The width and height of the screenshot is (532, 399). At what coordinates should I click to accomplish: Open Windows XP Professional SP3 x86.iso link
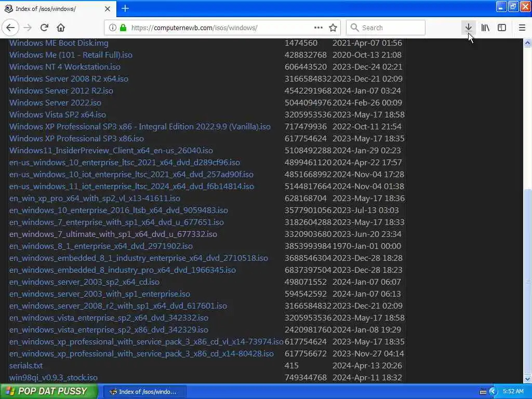pos(76,138)
